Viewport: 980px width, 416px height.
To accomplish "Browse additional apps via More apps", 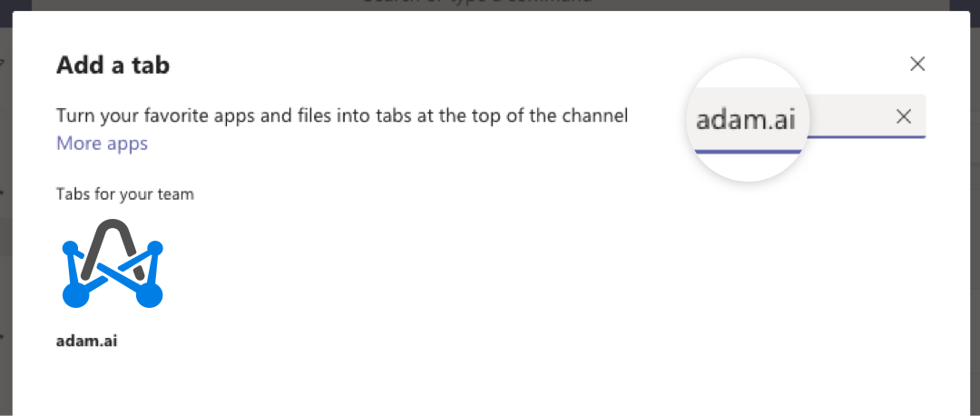I will [x=102, y=144].
